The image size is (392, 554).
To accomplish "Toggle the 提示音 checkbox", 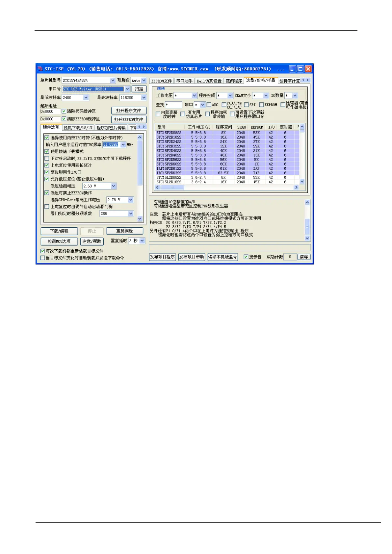I will tap(246, 257).
